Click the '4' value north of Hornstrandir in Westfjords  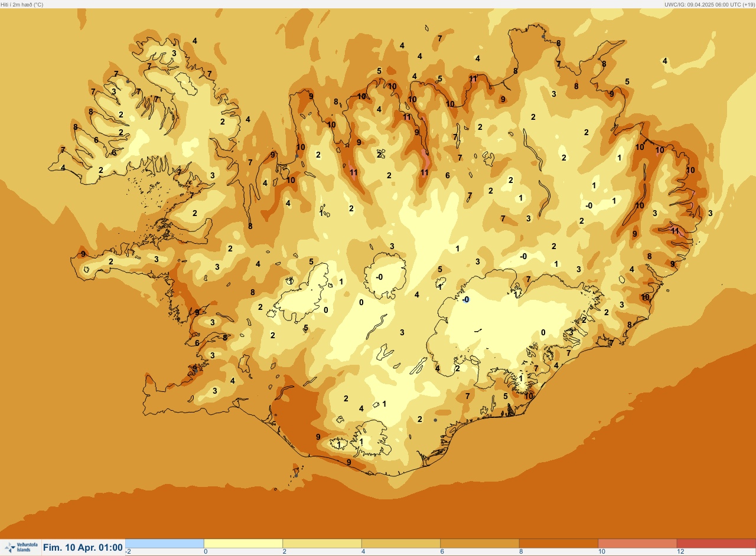[x=195, y=41]
